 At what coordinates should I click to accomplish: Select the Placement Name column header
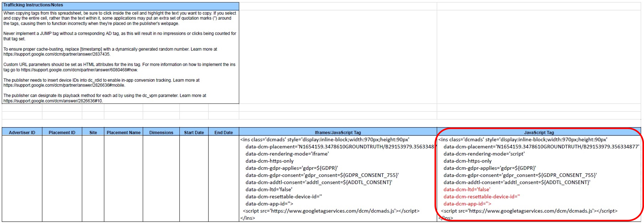click(x=123, y=132)
